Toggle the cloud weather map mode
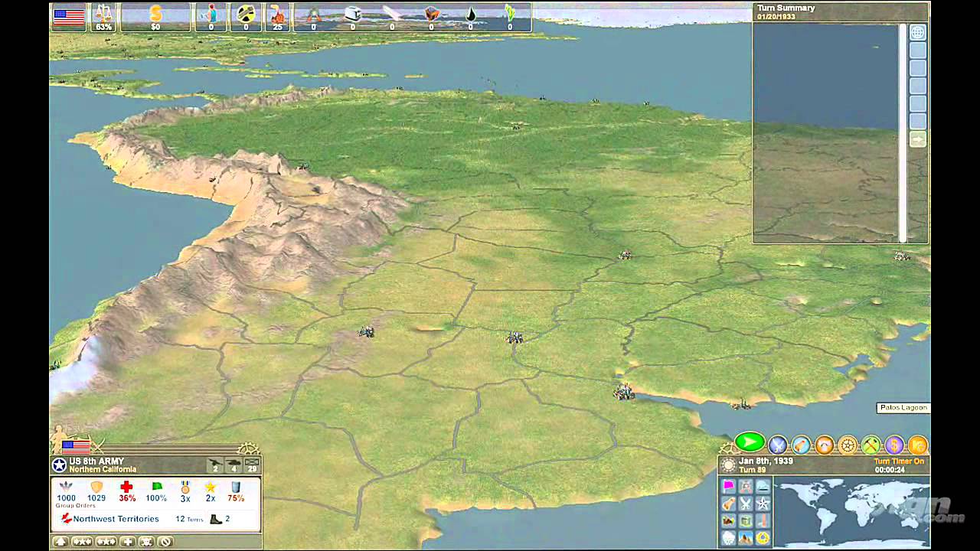Image resolution: width=980 pixels, height=551 pixels. [763, 487]
